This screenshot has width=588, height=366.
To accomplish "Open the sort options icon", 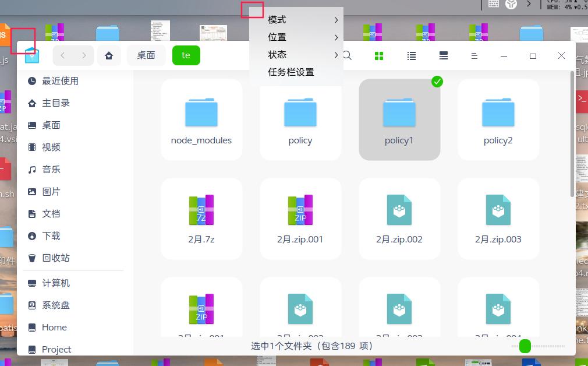I will [x=474, y=55].
